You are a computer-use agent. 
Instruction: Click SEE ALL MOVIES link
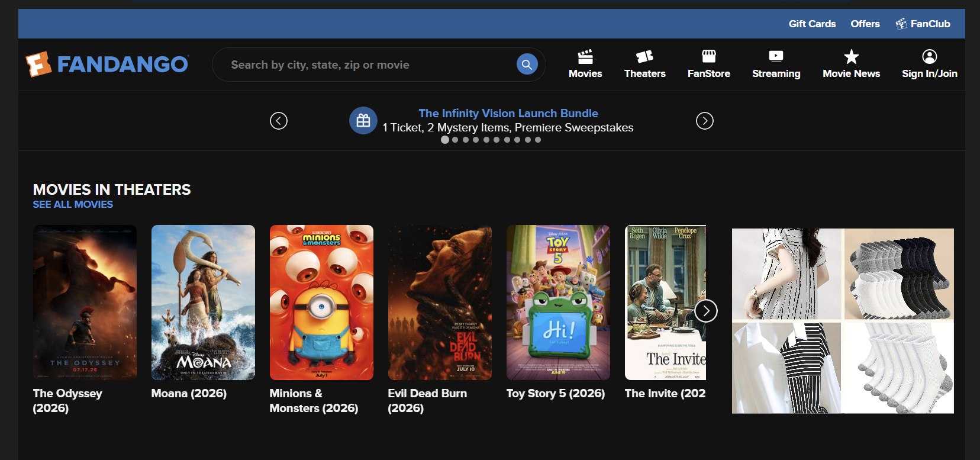[x=73, y=204]
